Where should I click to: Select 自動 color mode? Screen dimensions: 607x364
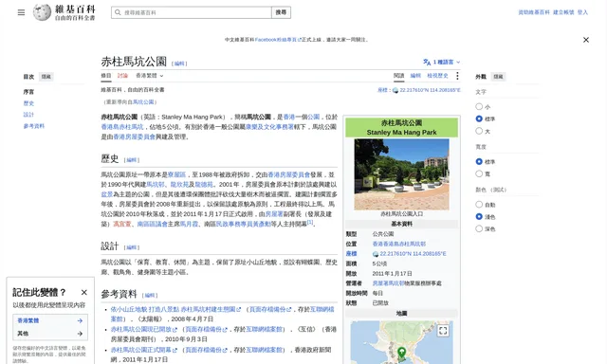point(479,204)
